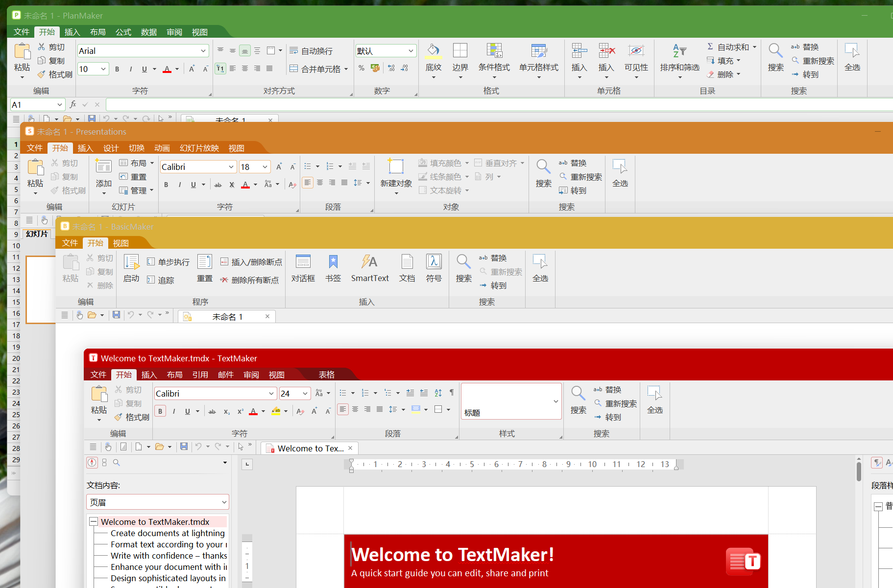The image size is (893, 588).
Task: Open BasicMaker dialog (对话框) icon
Action: click(303, 261)
